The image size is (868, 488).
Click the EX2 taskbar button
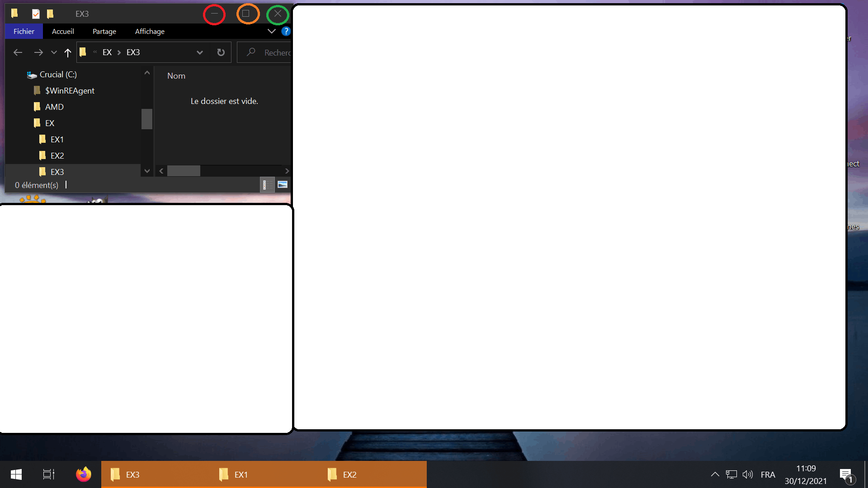[x=349, y=474]
